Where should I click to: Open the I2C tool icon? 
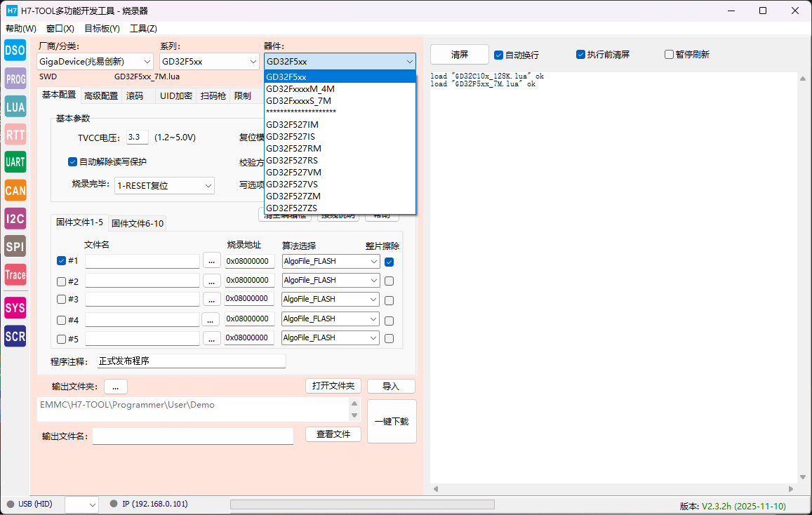pos(15,219)
